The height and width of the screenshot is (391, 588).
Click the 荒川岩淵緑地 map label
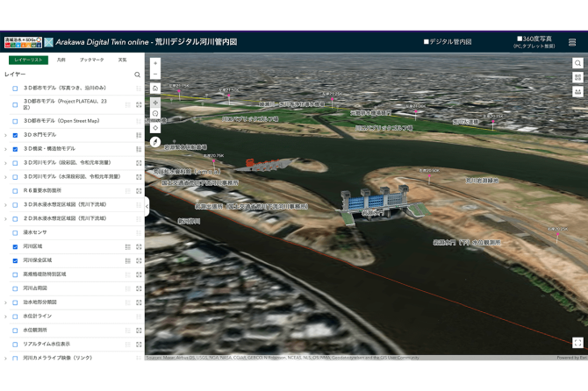pyautogui.click(x=482, y=181)
